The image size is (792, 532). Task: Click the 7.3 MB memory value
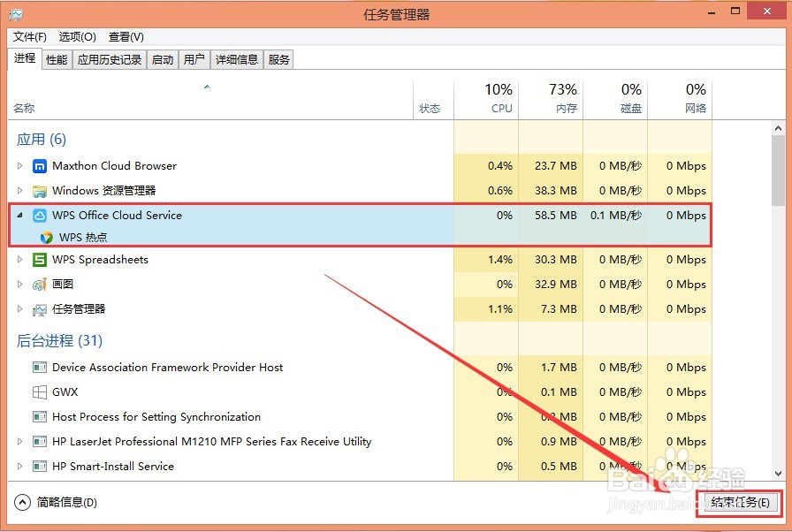pos(559,309)
